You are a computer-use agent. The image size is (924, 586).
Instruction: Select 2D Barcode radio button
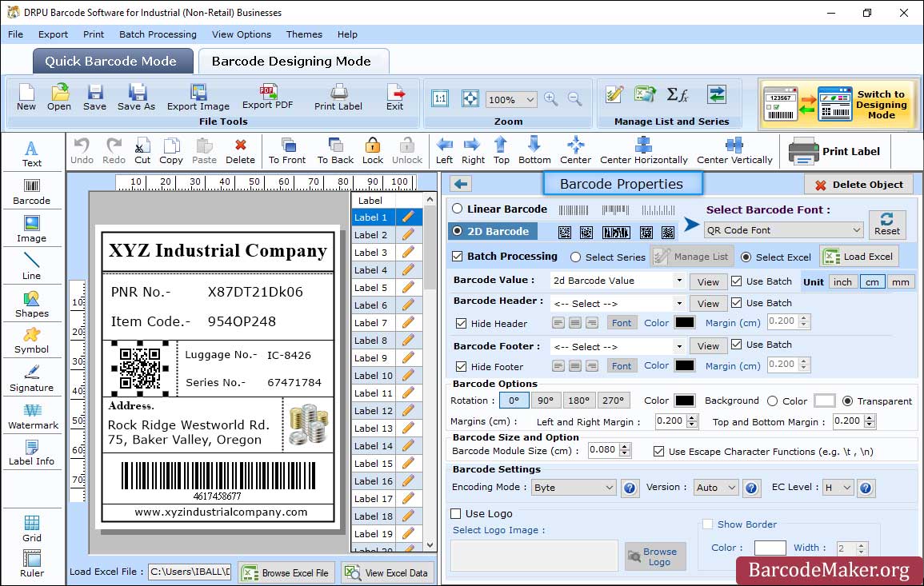(x=458, y=231)
